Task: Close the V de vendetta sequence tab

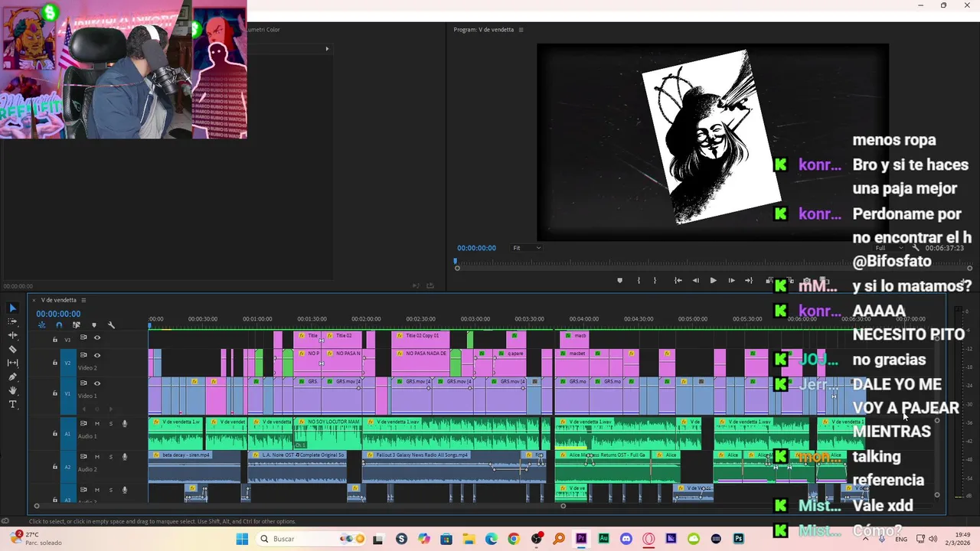Action: tap(35, 300)
